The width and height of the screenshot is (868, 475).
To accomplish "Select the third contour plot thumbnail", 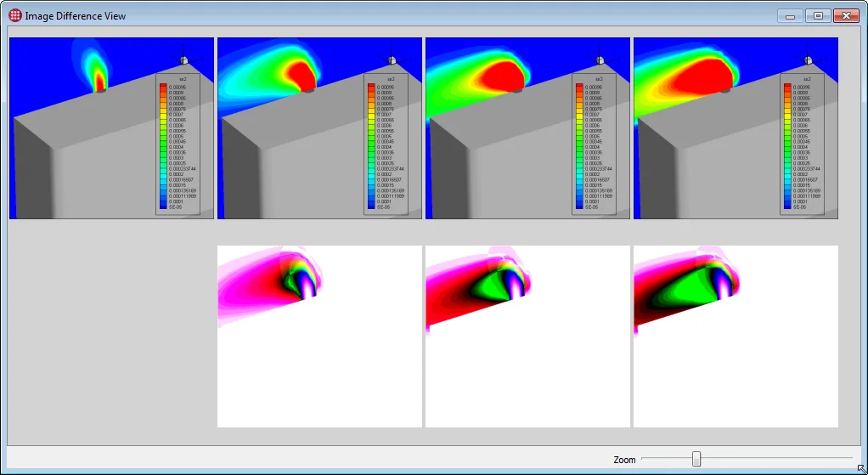I will (527, 127).
